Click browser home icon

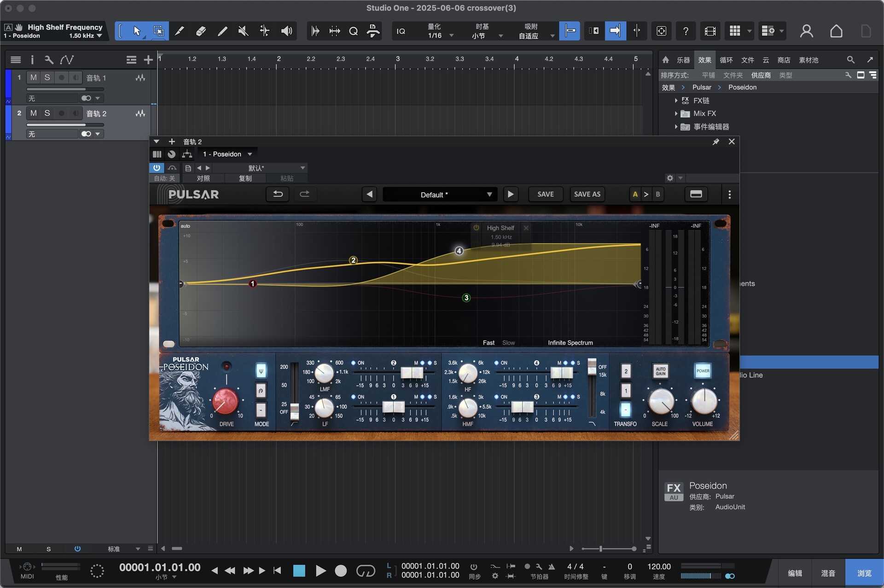[665, 60]
